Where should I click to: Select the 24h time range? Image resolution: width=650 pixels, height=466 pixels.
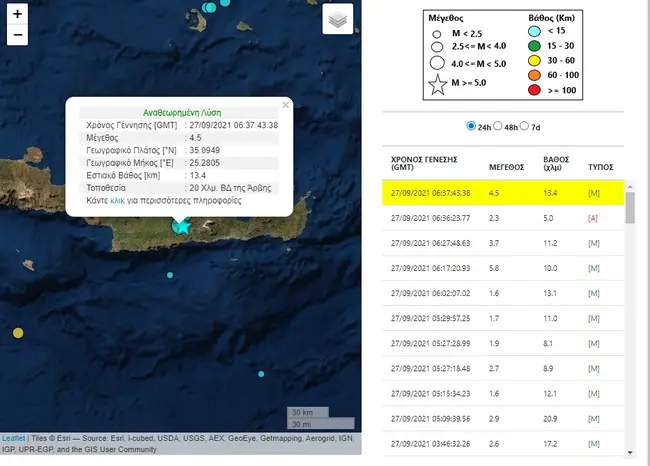472,126
